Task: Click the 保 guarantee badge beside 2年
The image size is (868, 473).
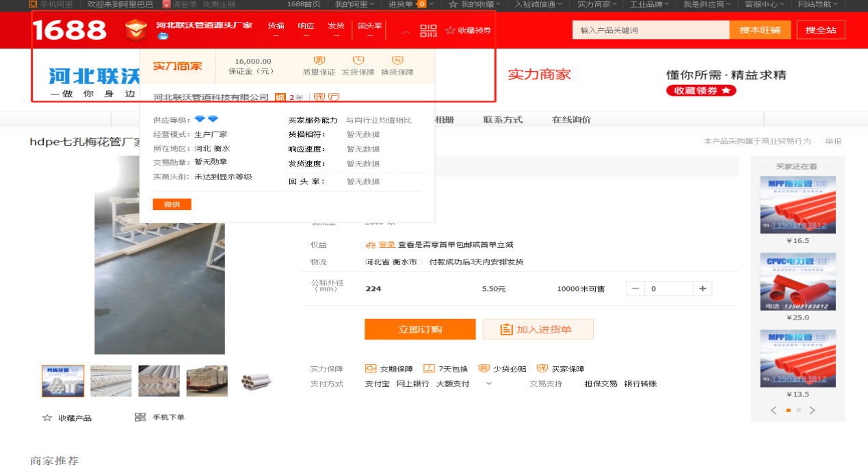Action: (319, 97)
